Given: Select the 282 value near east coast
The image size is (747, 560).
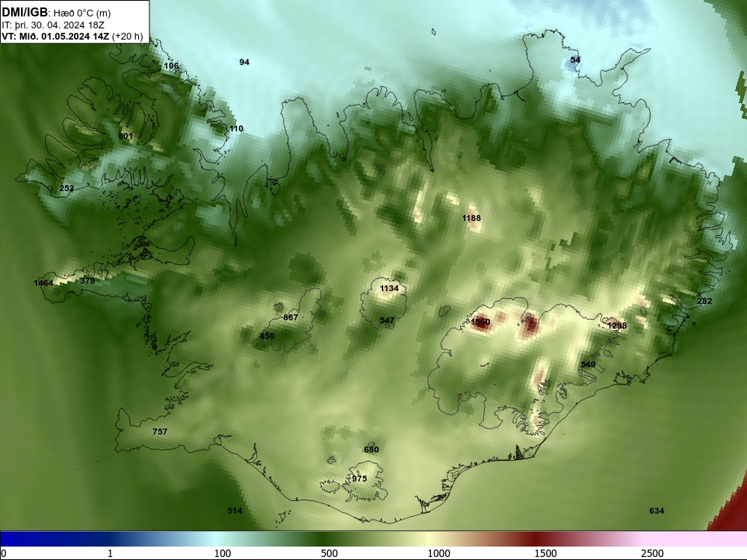Looking at the screenshot, I should click(x=704, y=301).
